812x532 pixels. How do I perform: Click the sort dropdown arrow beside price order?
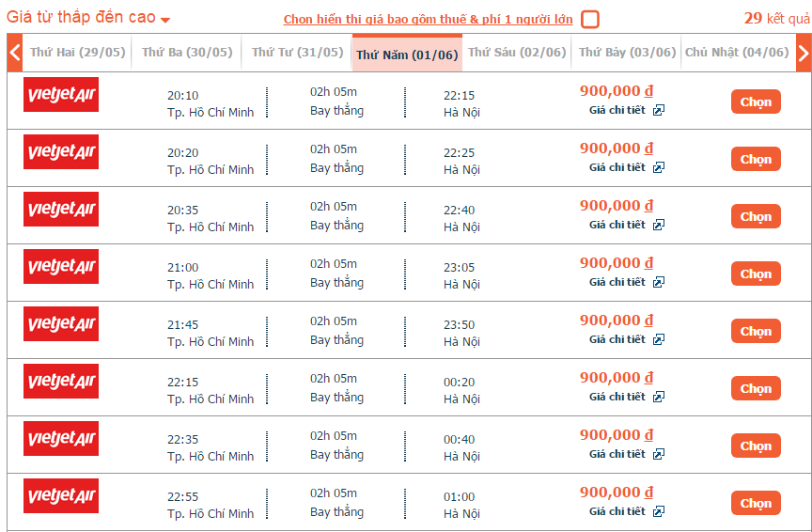click(x=165, y=20)
